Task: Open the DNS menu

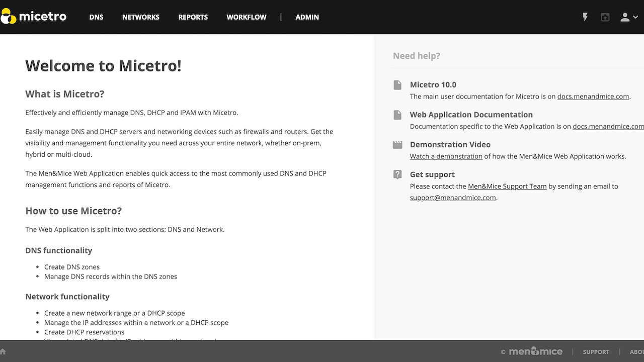Action: 96,17
